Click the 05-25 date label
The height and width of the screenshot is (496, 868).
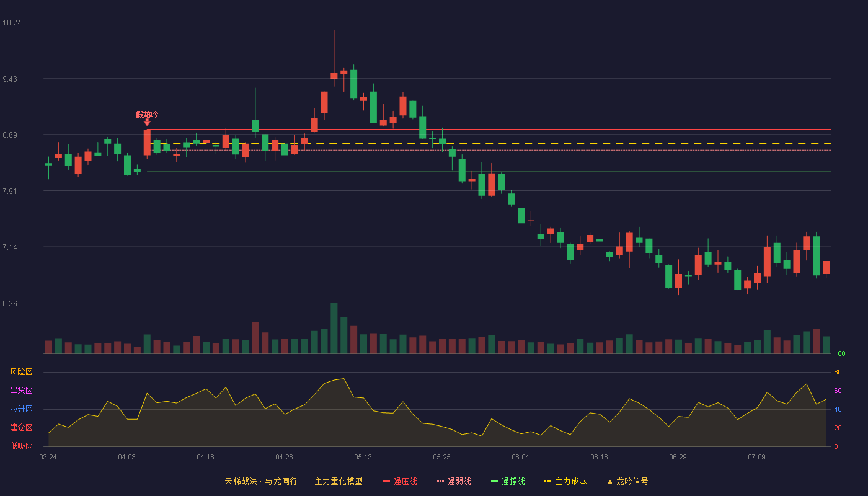(x=441, y=457)
